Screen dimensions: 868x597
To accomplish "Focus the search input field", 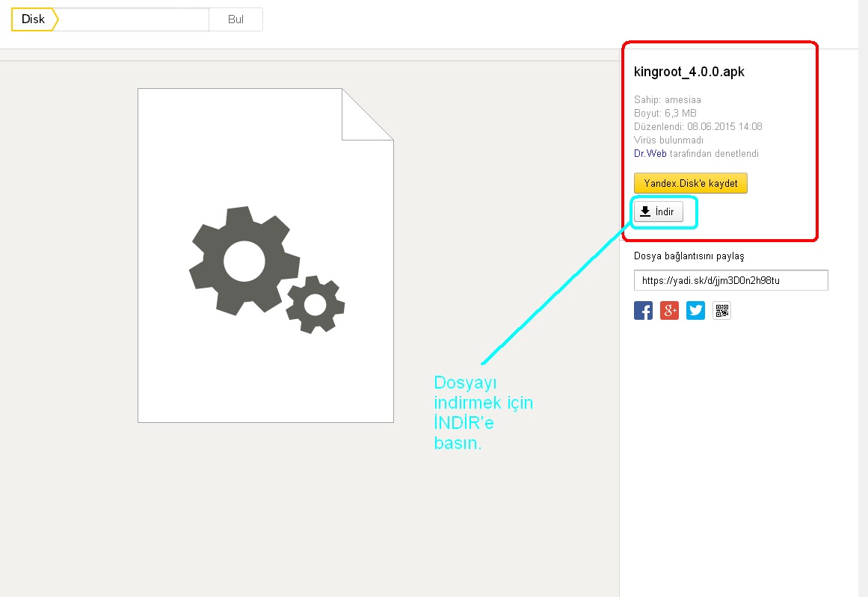I will [133, 19].
